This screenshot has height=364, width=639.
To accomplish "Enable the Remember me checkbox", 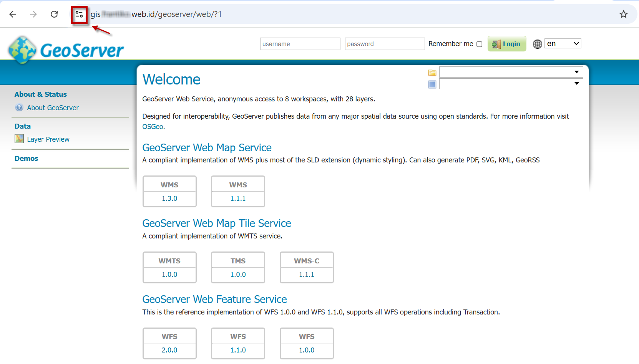I will pyautogui.click(x=479, y=44).
